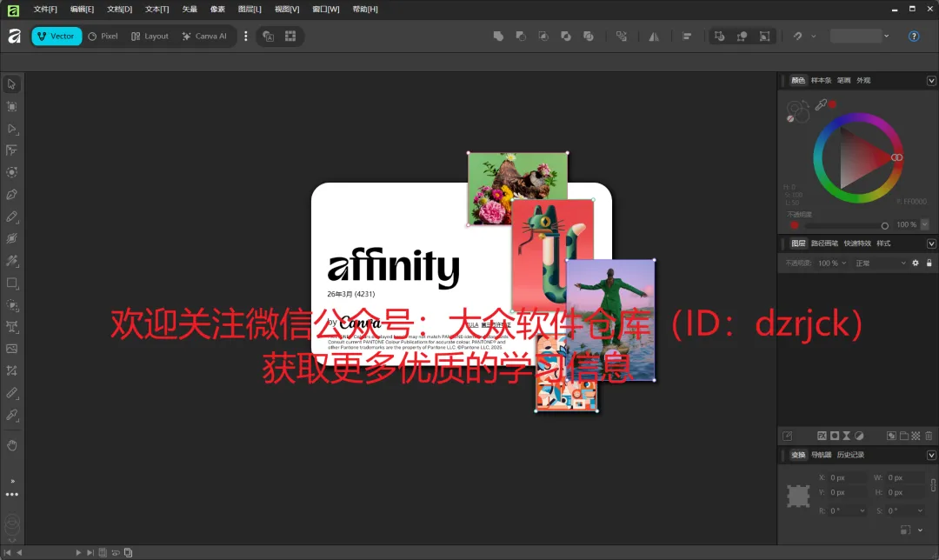Viewport: 939px width, 560px height.
Task: Switch to the 路径画笔 tab
Action: [824, 243]
